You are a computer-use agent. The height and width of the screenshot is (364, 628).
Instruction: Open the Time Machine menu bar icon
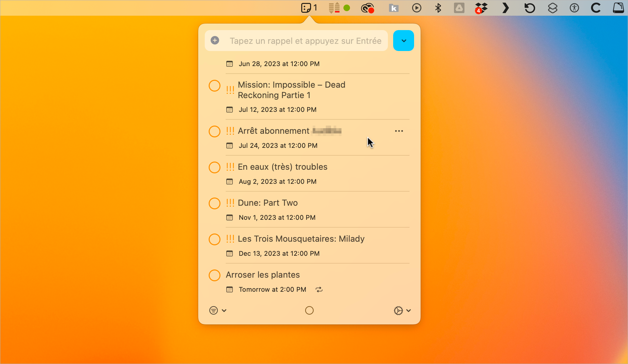(x=530, y=8)
